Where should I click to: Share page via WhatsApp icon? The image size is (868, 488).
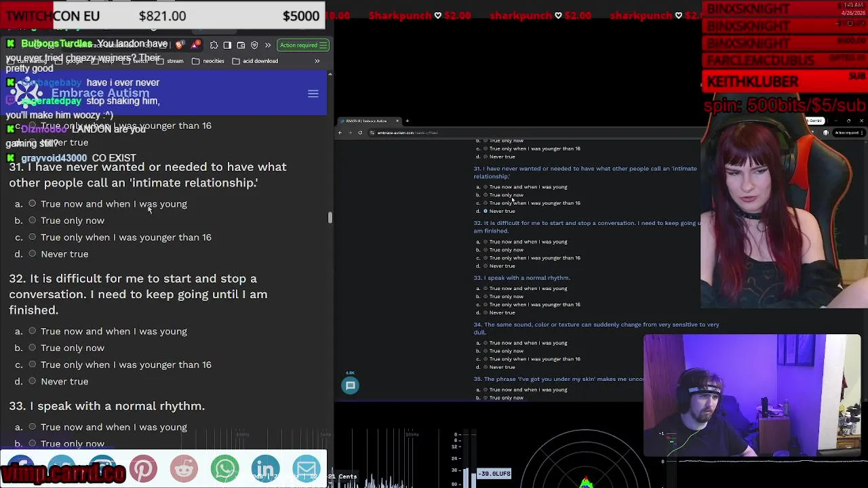click(x=224, y=468)
